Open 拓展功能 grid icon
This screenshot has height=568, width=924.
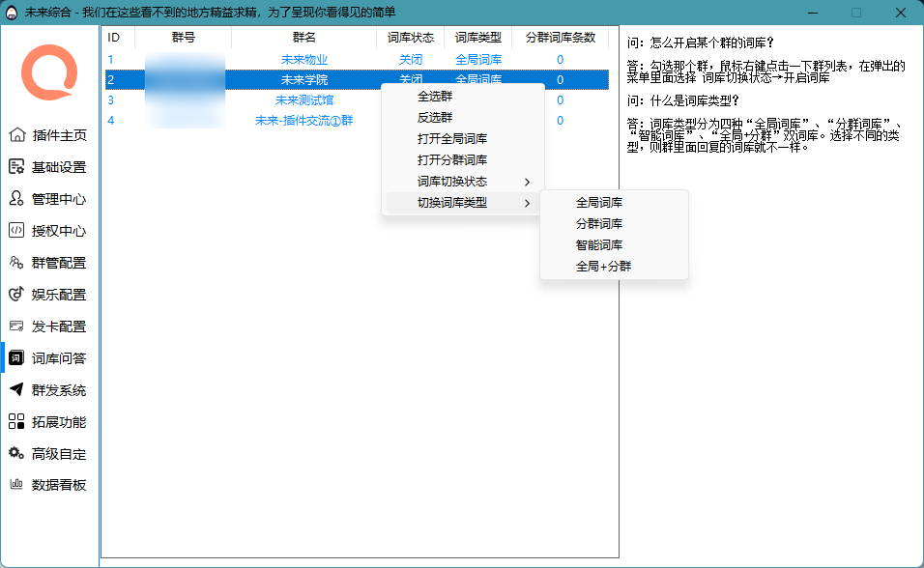click(x=16, y=422)
